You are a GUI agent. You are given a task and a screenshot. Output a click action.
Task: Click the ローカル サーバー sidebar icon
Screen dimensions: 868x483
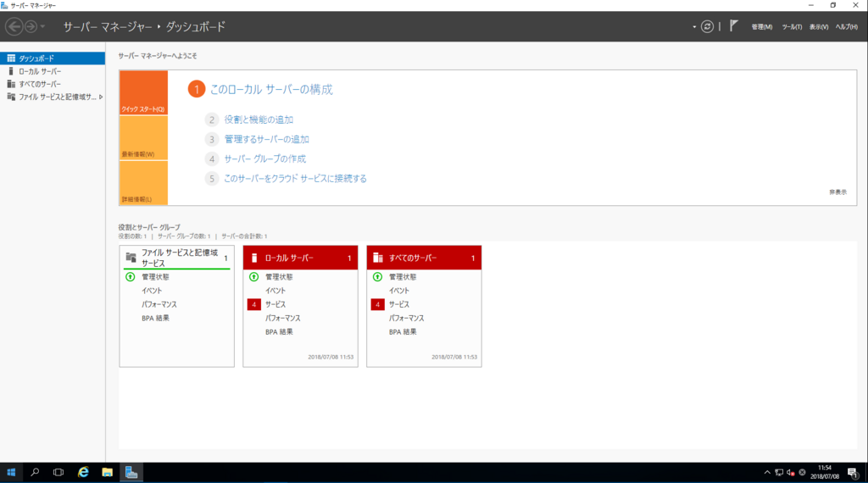tap(11, 71)
